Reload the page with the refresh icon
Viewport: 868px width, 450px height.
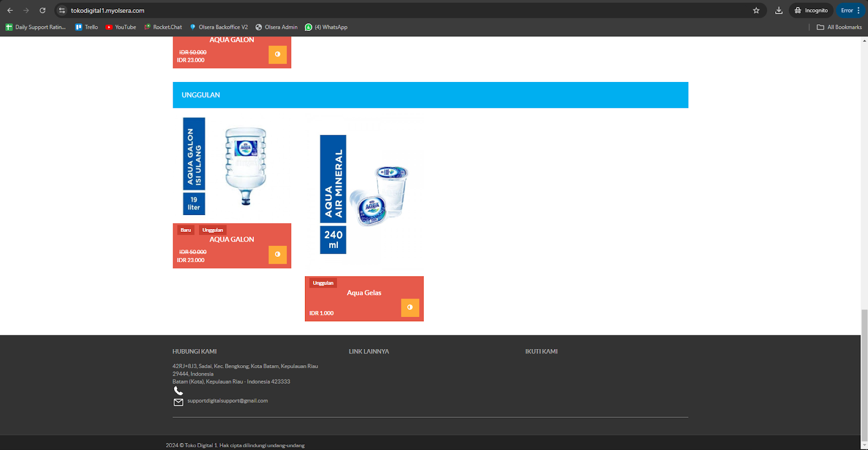click(x=42, y=10)
